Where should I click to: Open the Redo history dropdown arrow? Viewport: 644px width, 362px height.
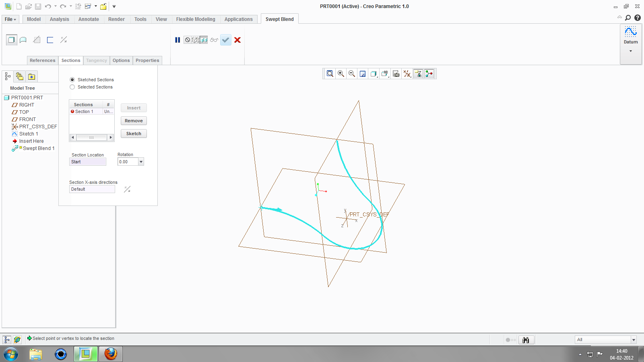[71, 6]
